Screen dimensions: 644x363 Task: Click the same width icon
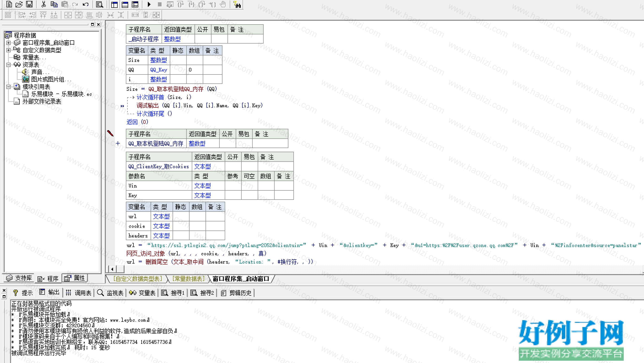tap(135, 15)
